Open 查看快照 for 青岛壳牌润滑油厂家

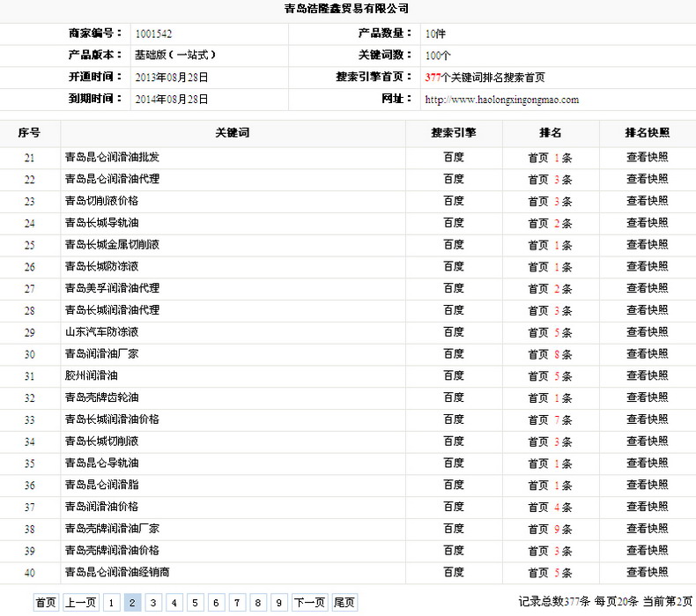pyautogui.click(x=648, y=529)
